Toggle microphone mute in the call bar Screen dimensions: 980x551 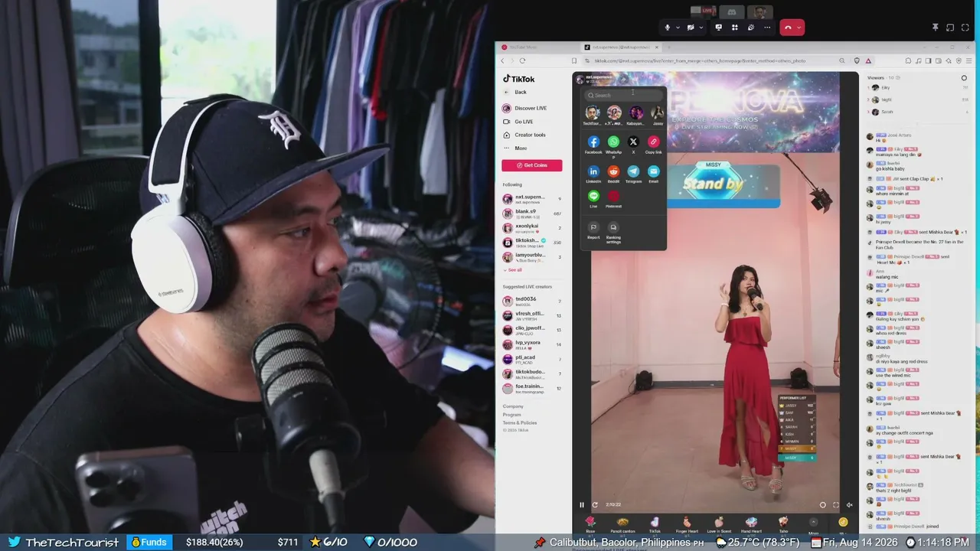click(668, 28)
